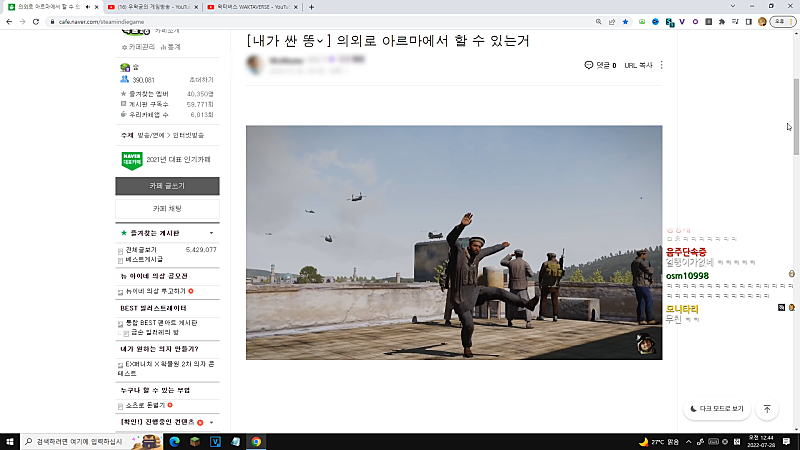The height and width of the screenshot is (450, 800).
Task: Open the best posts board
Action: click(144, 259)
